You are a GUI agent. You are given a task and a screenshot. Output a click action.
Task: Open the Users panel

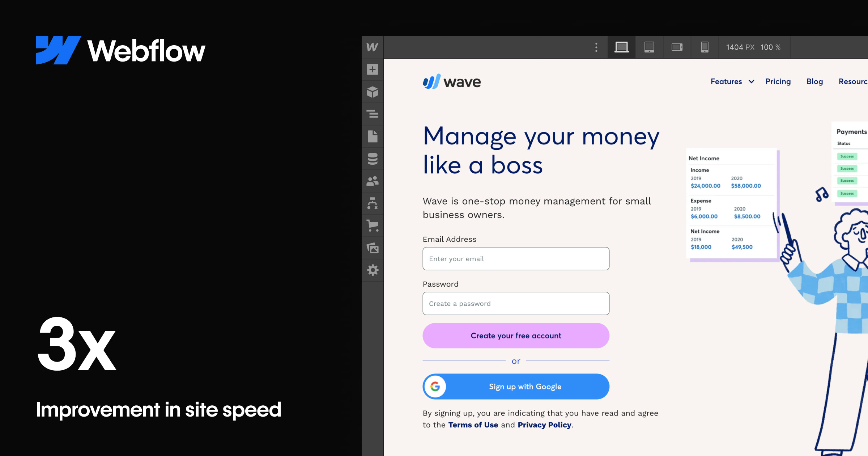coord(373,181)
